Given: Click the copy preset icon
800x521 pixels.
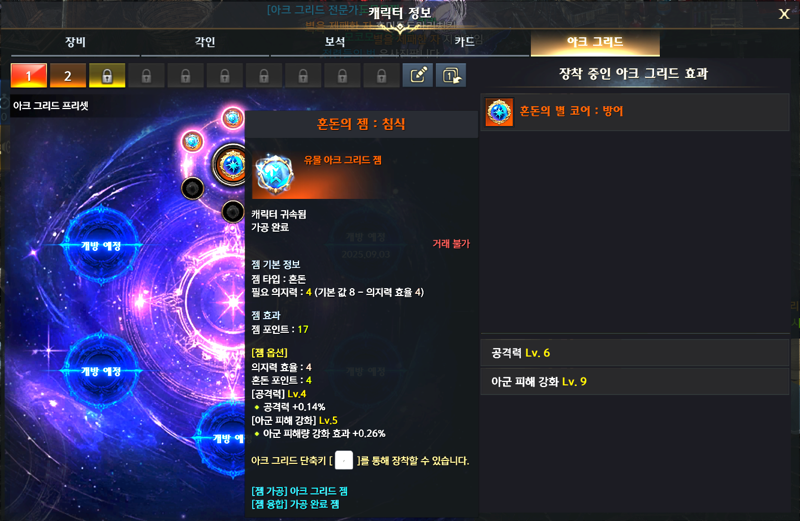Looking at the screenshot, I should click(x=451, y=76).
